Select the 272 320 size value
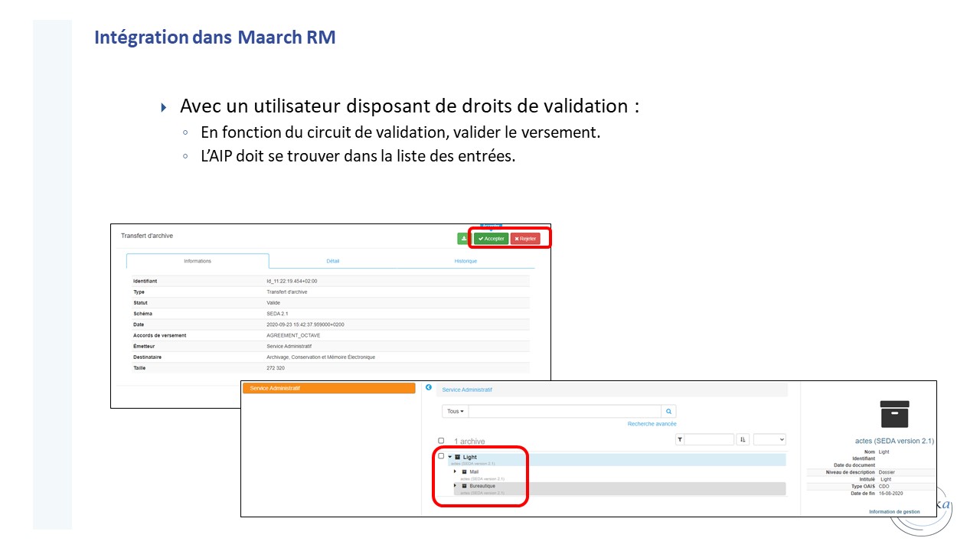The image size is (980, 551). tap(276, 368)
